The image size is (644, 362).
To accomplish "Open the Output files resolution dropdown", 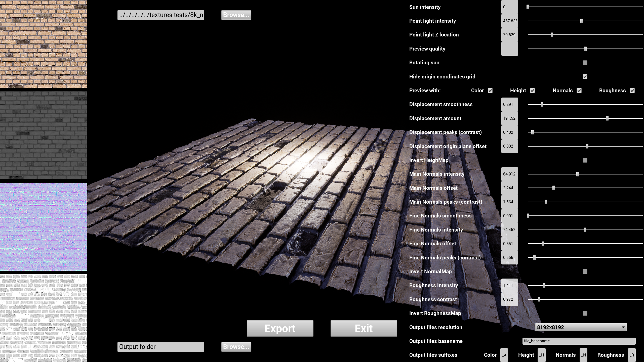I will (x=581, y=327).
